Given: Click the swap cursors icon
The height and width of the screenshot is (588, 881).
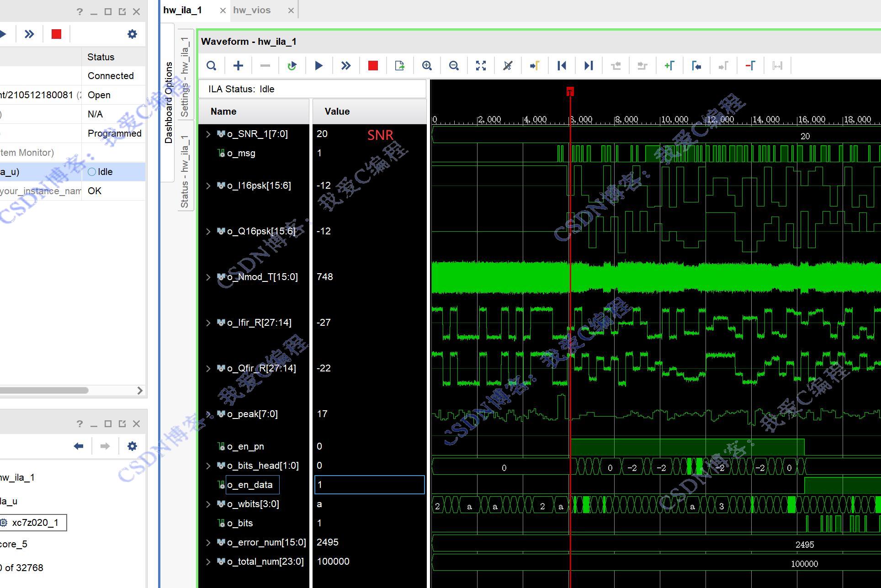Looking at the screenshot, I should (750, 66).
